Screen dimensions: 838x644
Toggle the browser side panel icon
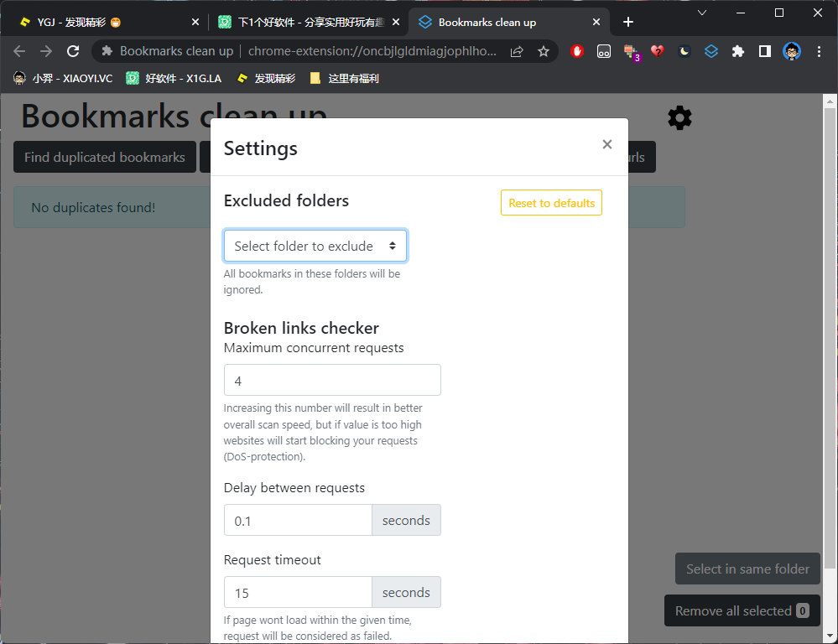tap(765, 51)
